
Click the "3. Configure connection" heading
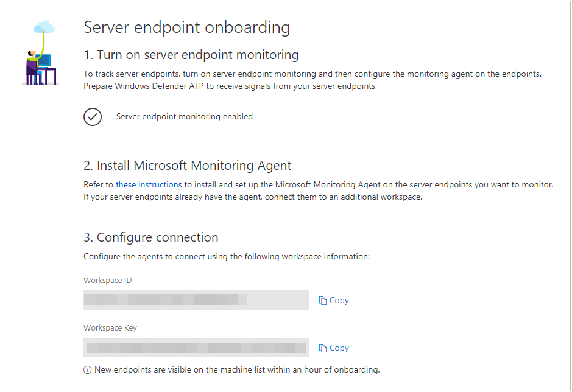151,237
